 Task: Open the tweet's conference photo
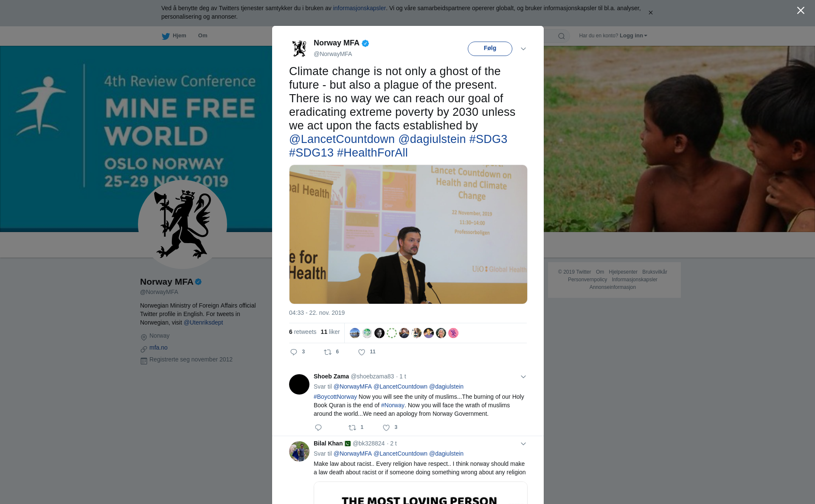tap(408, 234)
